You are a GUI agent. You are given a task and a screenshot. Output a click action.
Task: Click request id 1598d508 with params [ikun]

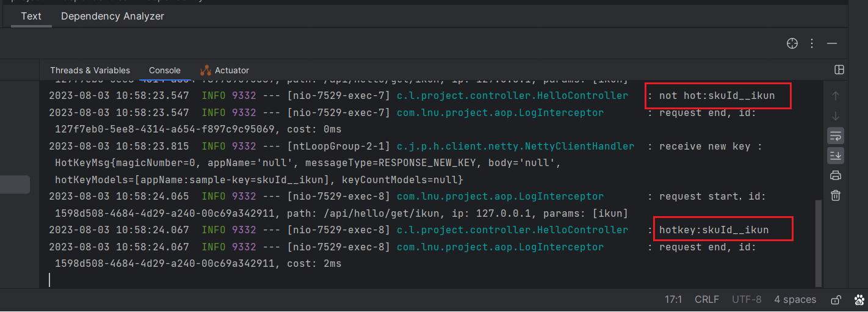[x=342, y=214]
